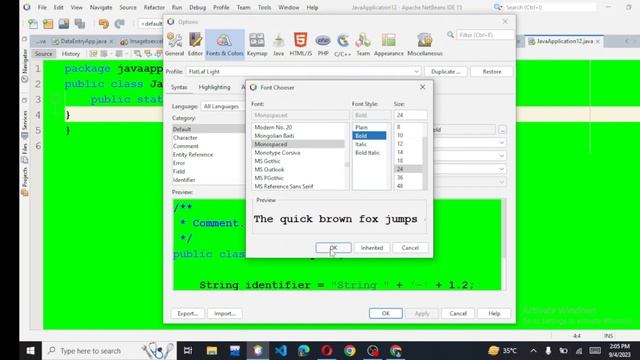Select the Comment category in Options

[x=186, y=146]
